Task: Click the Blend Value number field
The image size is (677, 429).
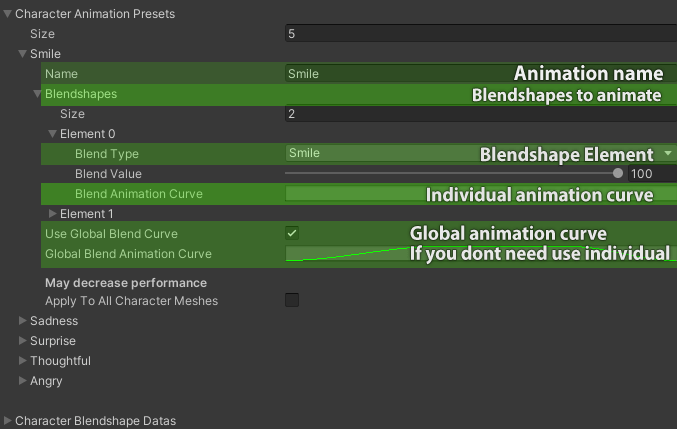Action: [x=651, y=174]
